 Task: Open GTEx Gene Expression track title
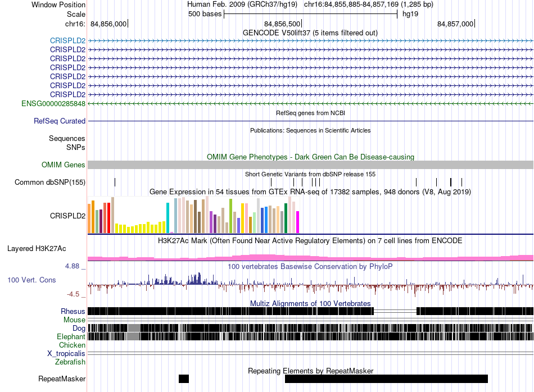coord(310,192)
